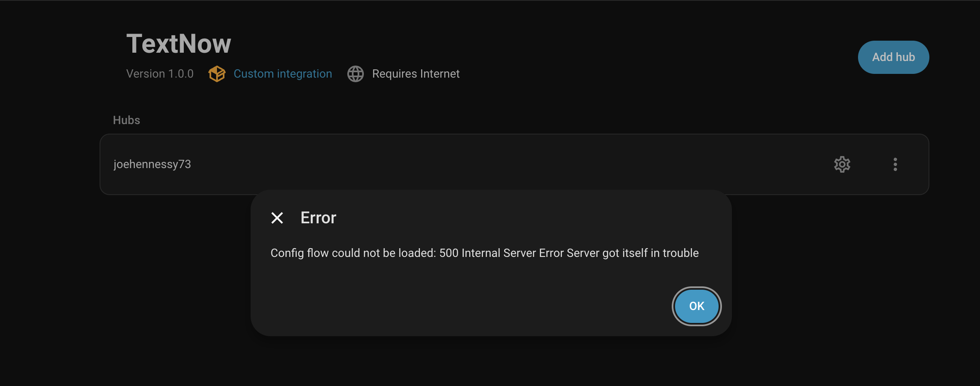Click the Add hub button
The width and height of the screenshot is (980, 386).
point(893,57)
